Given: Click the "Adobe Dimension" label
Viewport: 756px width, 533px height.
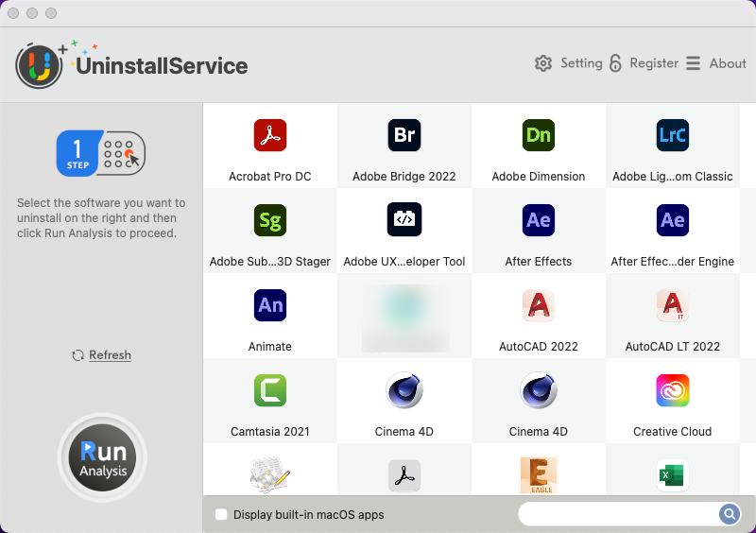Looking at the screenshot, I should (538, 177).
